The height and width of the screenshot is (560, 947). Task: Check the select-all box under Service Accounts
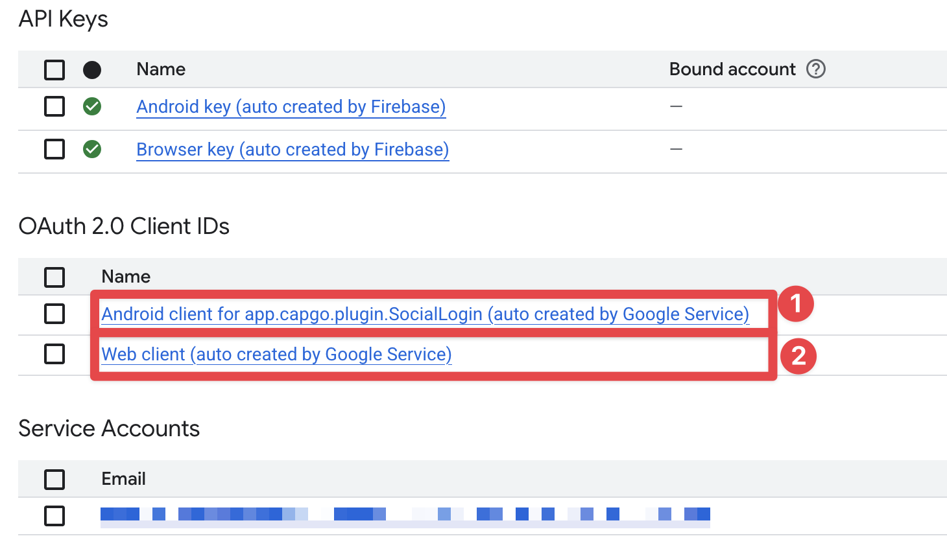pyautogui.click(x=54, y=478)
